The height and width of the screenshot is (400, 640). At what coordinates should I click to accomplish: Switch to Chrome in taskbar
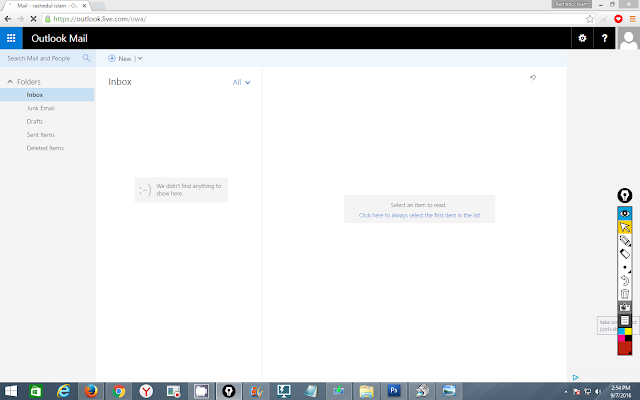coord(118,391)
